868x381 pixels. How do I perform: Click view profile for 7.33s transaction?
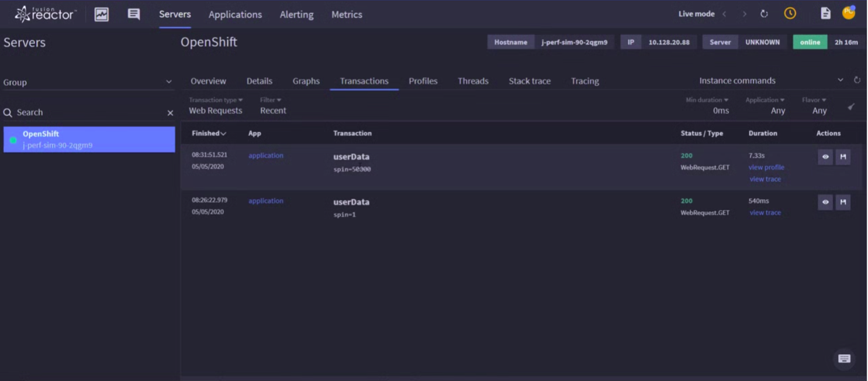[766, 167]
